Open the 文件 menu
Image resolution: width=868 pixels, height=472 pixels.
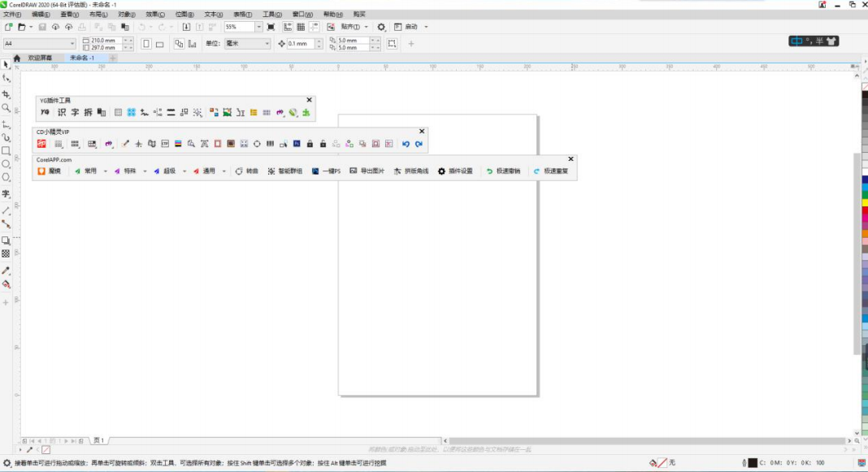coord(12,14)
